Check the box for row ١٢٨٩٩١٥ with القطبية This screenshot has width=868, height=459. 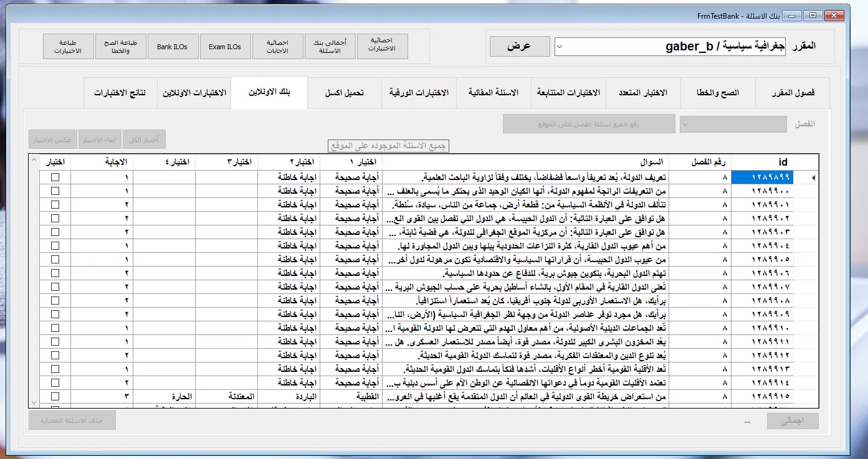(55, 397)
